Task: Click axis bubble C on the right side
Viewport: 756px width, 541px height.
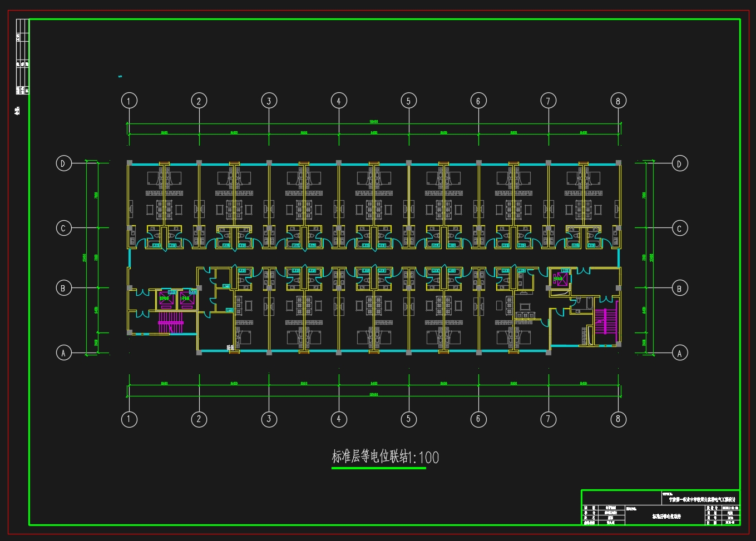Action: point(680,228)
